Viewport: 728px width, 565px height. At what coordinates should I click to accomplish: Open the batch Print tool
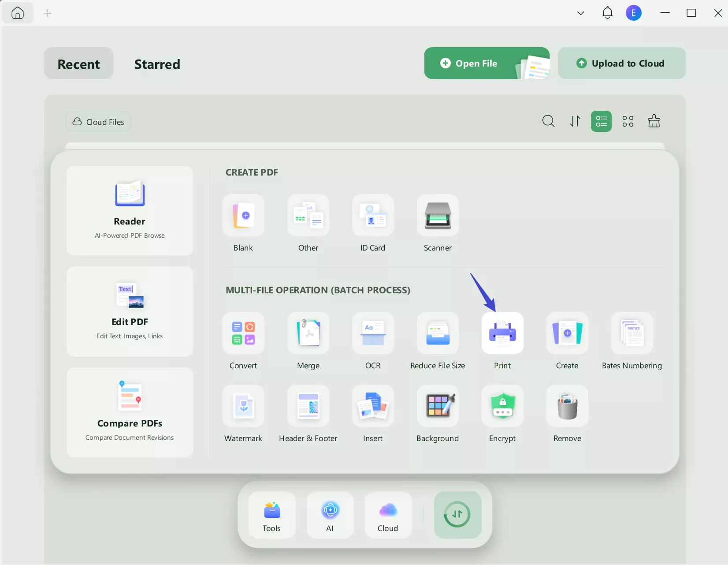click(502, 333)
